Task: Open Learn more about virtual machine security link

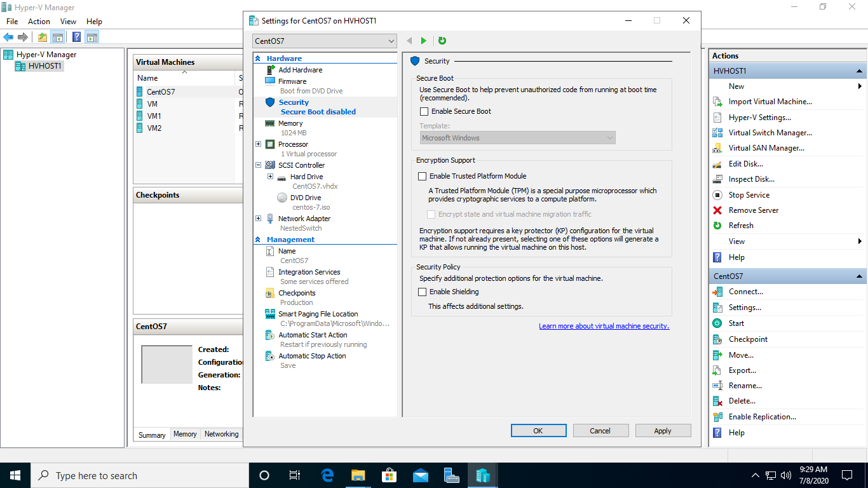Action: pos(604,326)
